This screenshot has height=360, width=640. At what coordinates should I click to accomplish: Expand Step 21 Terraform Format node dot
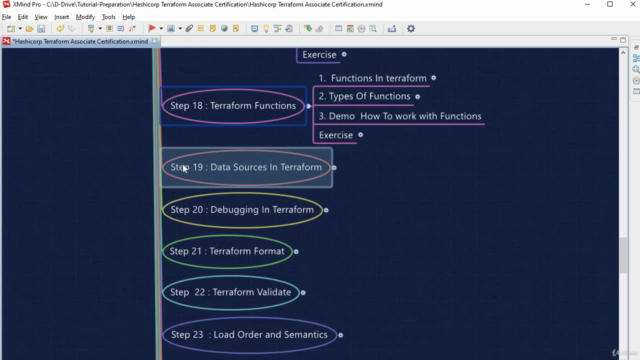point(296,251)
